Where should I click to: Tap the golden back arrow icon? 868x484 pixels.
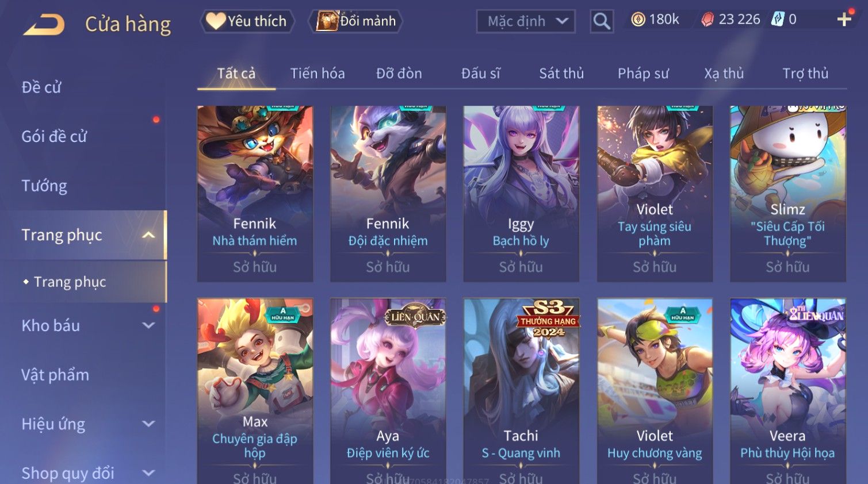(x=44, y=25)
